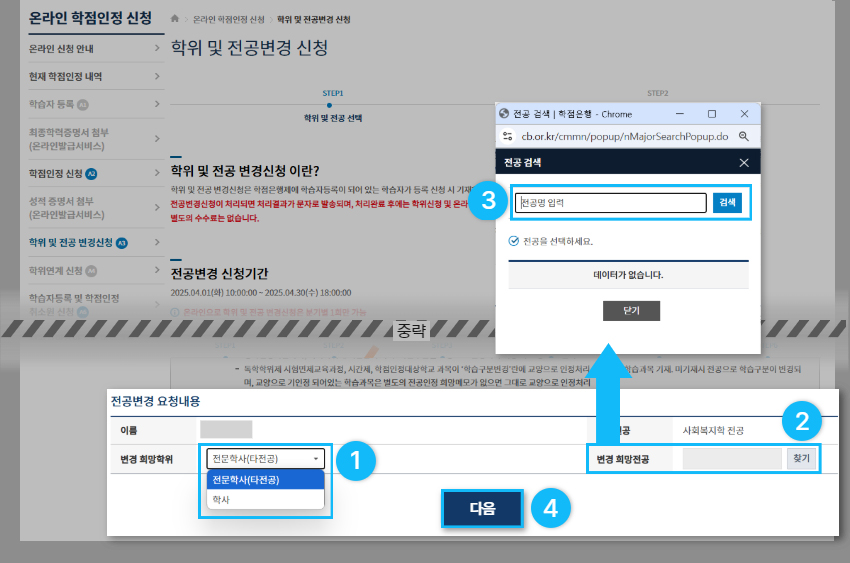Click the 변경 희망전공 text field
Viewport: 850px width, 563px height.
pos(731,458)
